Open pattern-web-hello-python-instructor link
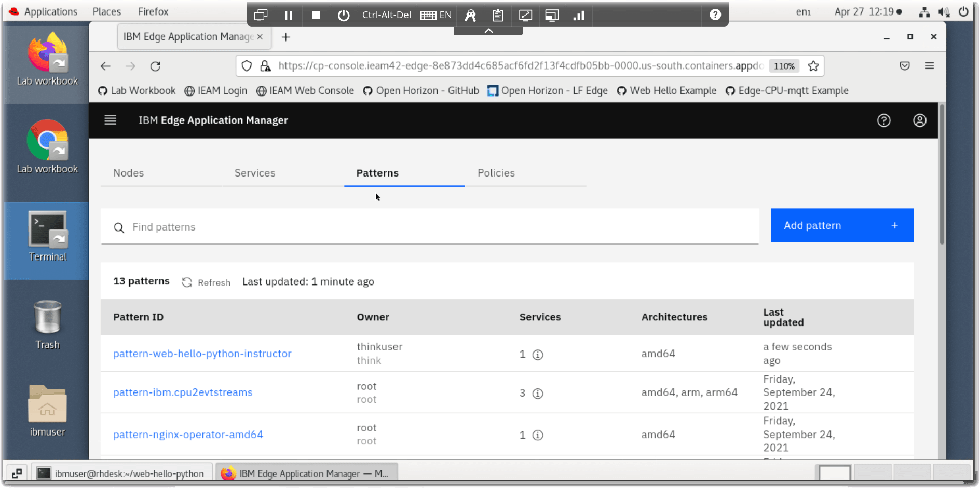The height and width of the screenshot is (488, 980). [202, 354]
